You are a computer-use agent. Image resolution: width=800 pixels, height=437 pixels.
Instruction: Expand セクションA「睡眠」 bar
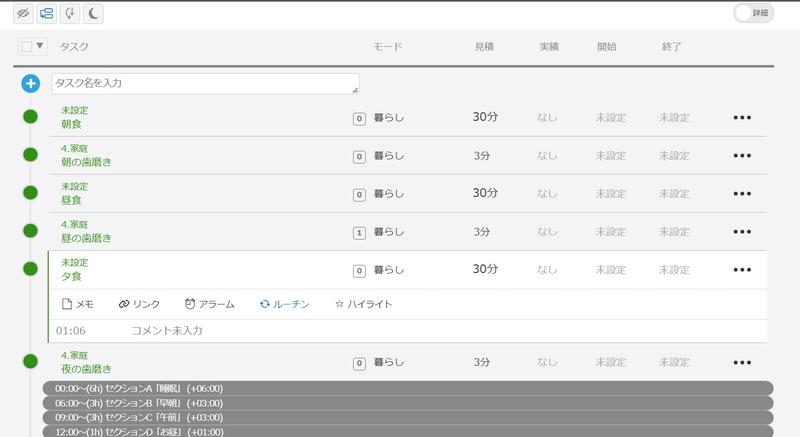408,388
